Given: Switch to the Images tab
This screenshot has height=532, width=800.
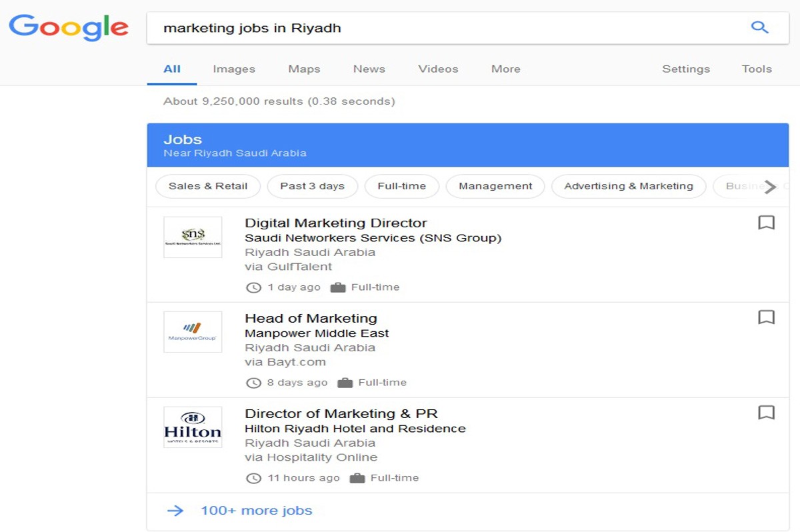Looking at the screenshot, I should [234, 69].
